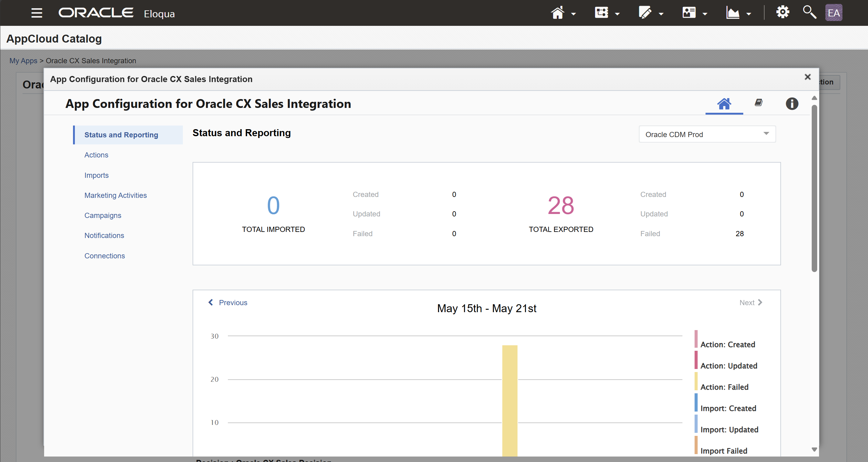Expand the Orchestration menu arrow
The image size is (868, 462).
[x=617, y=14]
